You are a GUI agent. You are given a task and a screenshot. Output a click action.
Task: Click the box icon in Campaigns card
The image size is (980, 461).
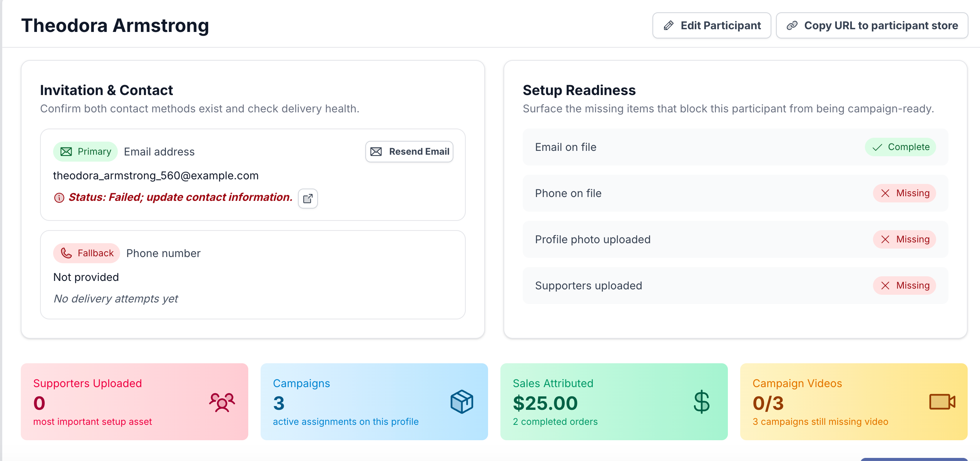462,402
